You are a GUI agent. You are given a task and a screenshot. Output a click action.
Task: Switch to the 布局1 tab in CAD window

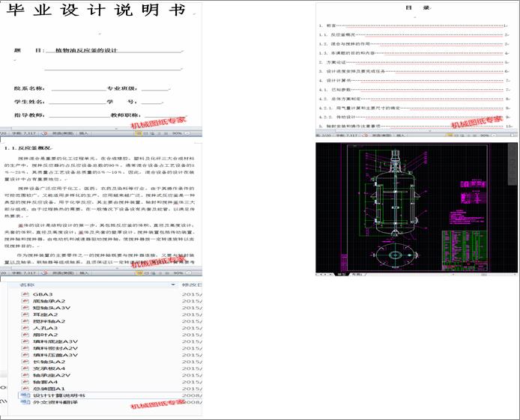point(357,274)
